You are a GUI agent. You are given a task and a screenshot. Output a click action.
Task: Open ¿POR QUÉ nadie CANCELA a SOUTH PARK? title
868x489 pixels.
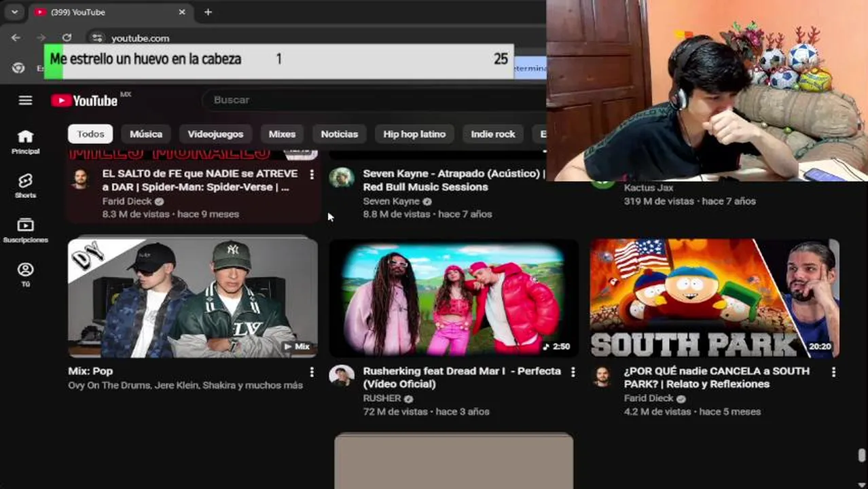[x=717, y=378]
